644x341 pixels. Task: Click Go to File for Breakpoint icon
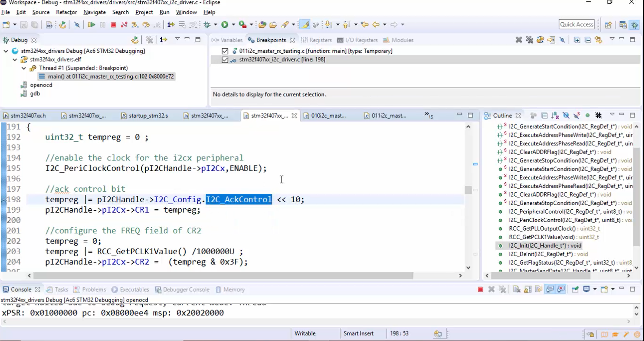point(551,40)
